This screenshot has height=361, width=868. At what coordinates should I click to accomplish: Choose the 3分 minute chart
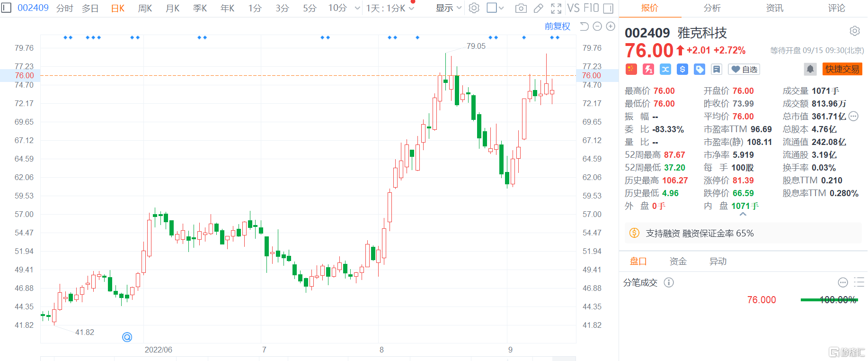click(x=282, y=8)
